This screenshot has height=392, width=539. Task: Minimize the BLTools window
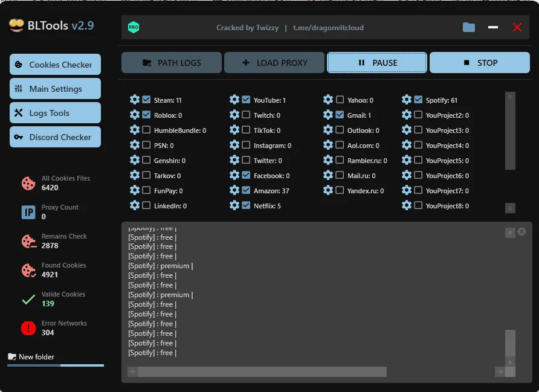[x=493, y=27]
